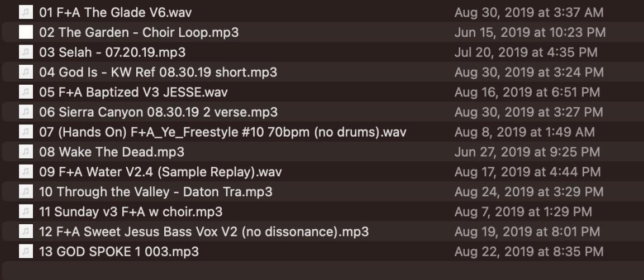
Task: Select 11 Sunday v3 F+A w choir.mp3
Action: point(131,212)
